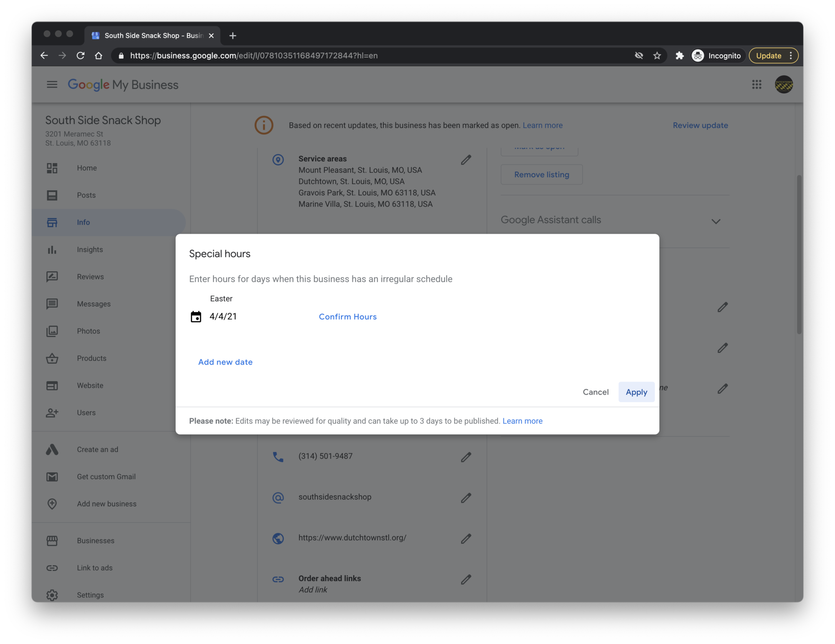Click Add new date
This screenshot has width=835, height=644.
click(225, 362)
